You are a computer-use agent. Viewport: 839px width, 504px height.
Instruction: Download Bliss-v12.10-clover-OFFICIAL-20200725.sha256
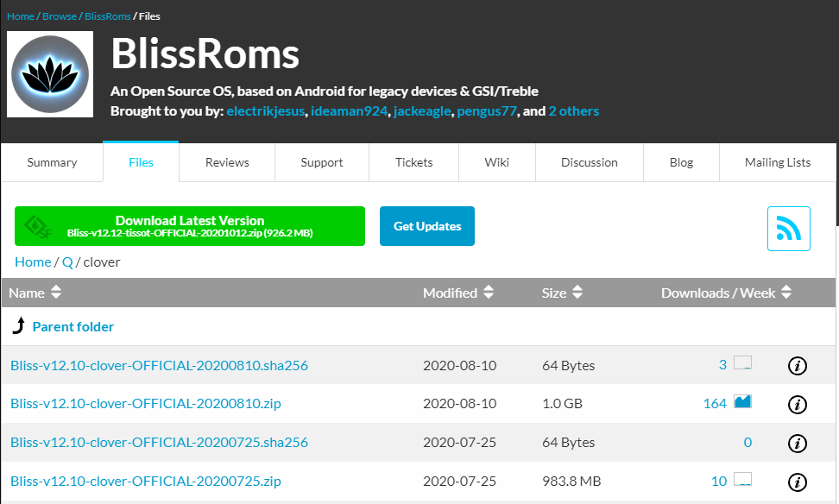pos(159,443)
